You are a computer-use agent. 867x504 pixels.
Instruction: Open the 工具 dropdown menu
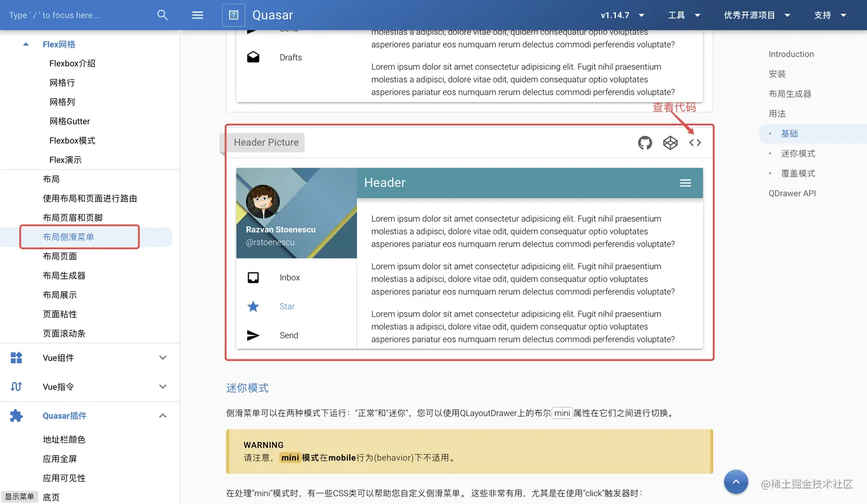pos(684,15)
